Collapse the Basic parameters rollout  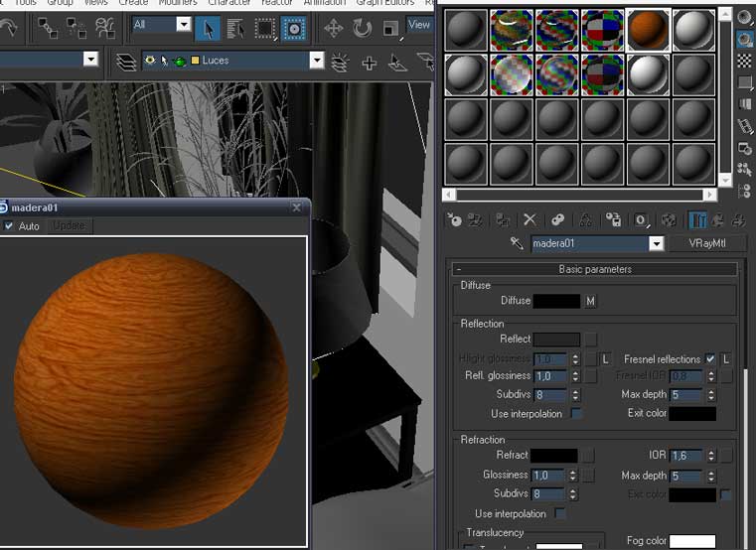[595, 269]
